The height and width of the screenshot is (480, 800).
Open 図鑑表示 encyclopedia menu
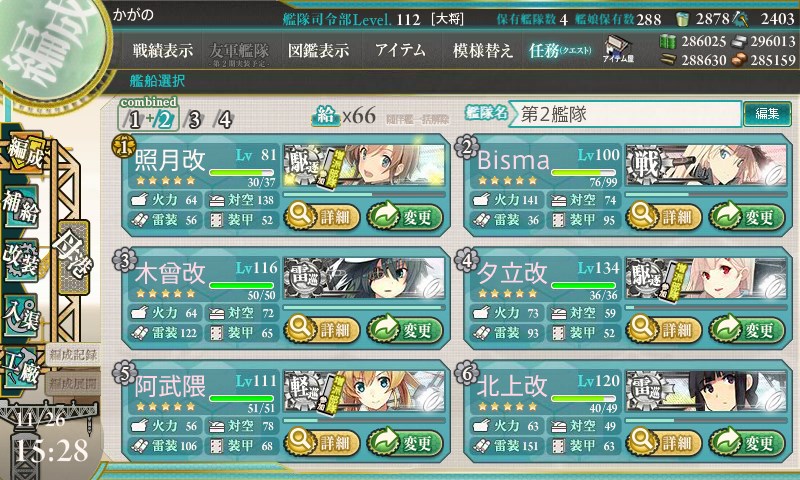point(318,50)
